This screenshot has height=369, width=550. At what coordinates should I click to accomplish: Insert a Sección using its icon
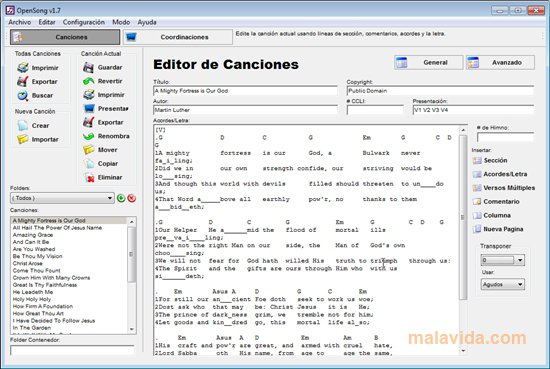coord(477,160)
